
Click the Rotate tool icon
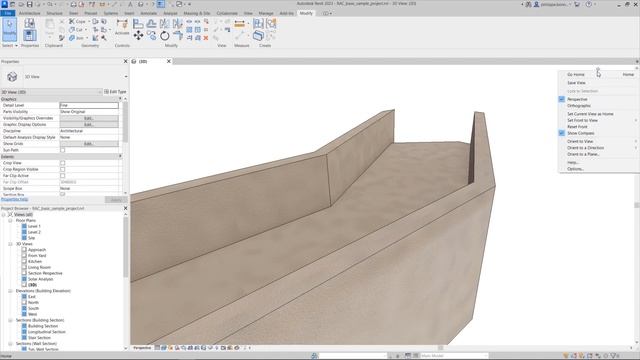click(164, 36)
